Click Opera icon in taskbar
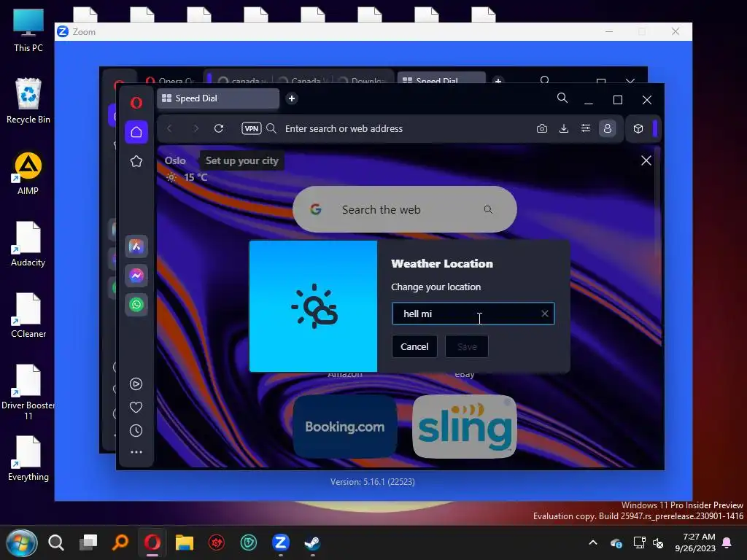Screen dimensions: 747x560 (x=152, y=542)
